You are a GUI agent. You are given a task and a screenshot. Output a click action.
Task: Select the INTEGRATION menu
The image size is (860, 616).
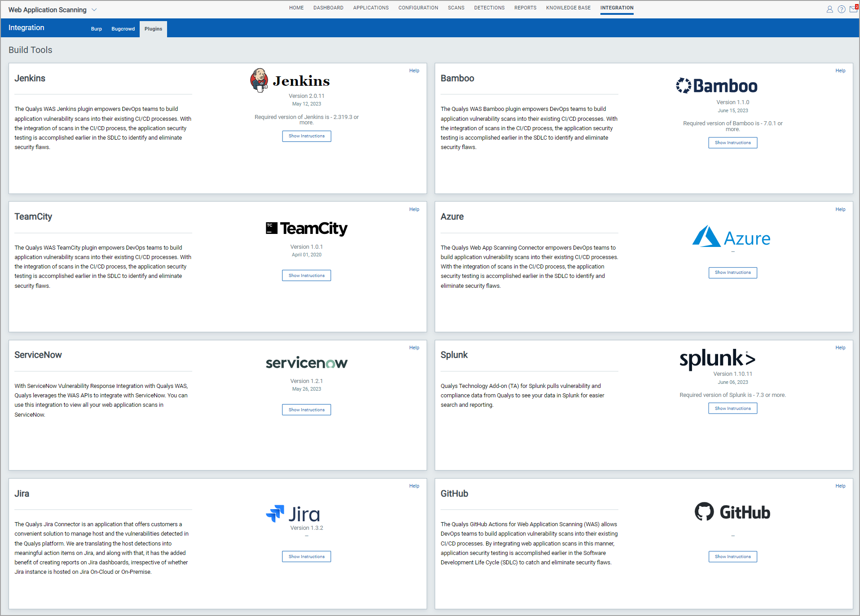pyautogui.click(x=617, y=8)
